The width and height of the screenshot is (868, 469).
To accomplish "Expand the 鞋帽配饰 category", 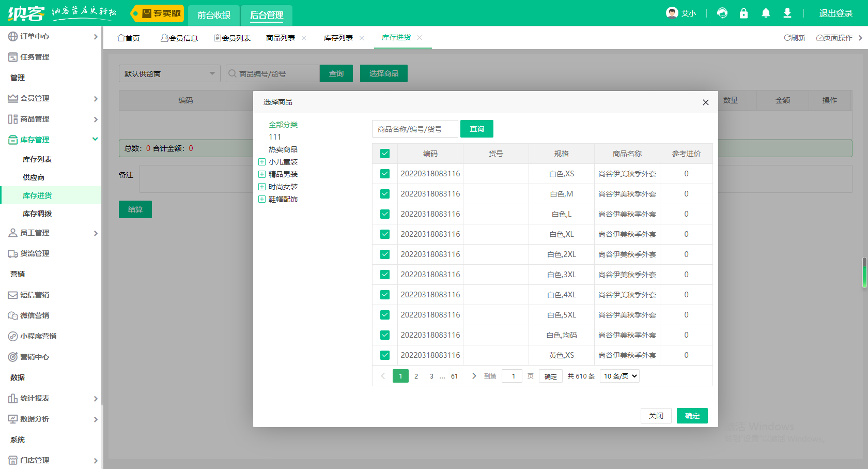I will point(262,199).
